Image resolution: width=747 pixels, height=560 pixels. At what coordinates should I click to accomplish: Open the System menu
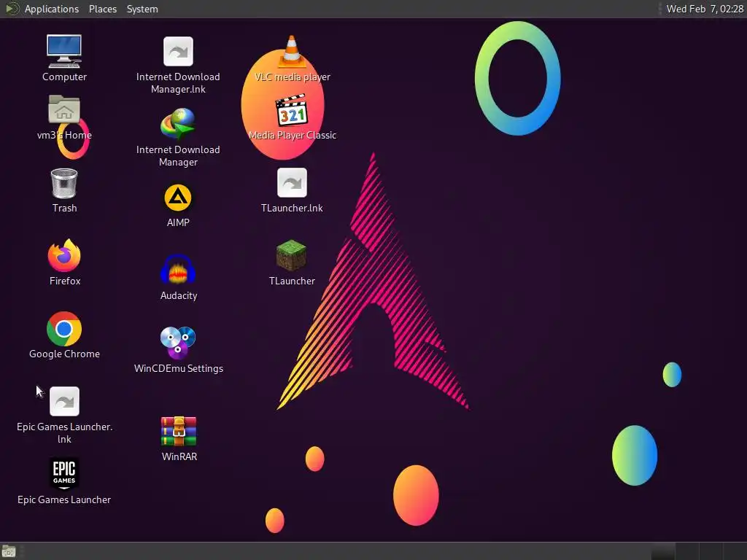[x=142, y=9]
